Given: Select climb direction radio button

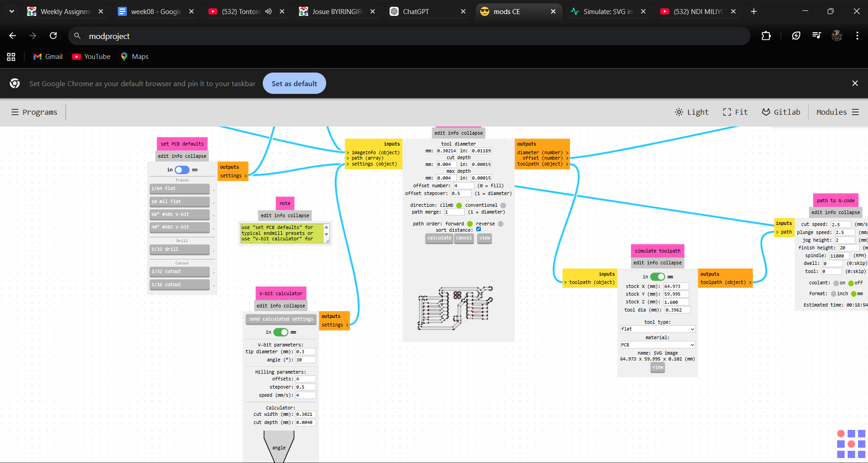Looking at the screenshot, I should [459, 205].
